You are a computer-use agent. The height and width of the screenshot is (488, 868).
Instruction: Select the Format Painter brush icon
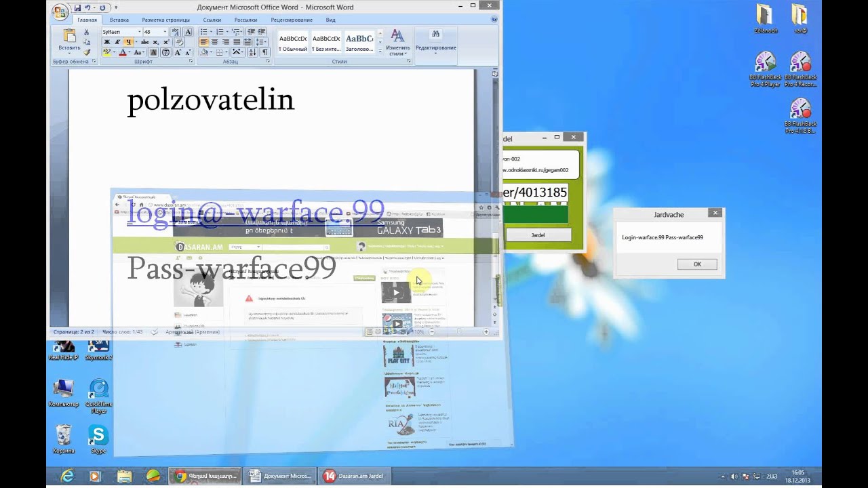pos(86,52)
